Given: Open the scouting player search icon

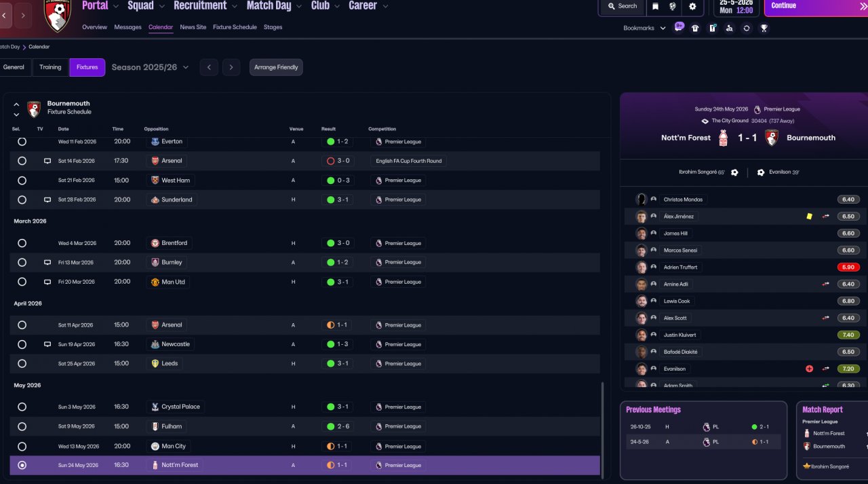Looking at the screenshot, I should [730, 28].
